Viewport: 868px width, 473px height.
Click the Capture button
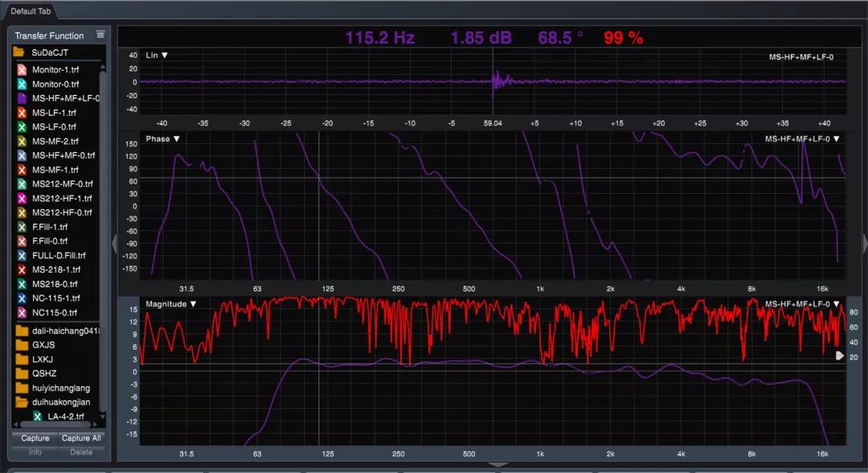35,438
